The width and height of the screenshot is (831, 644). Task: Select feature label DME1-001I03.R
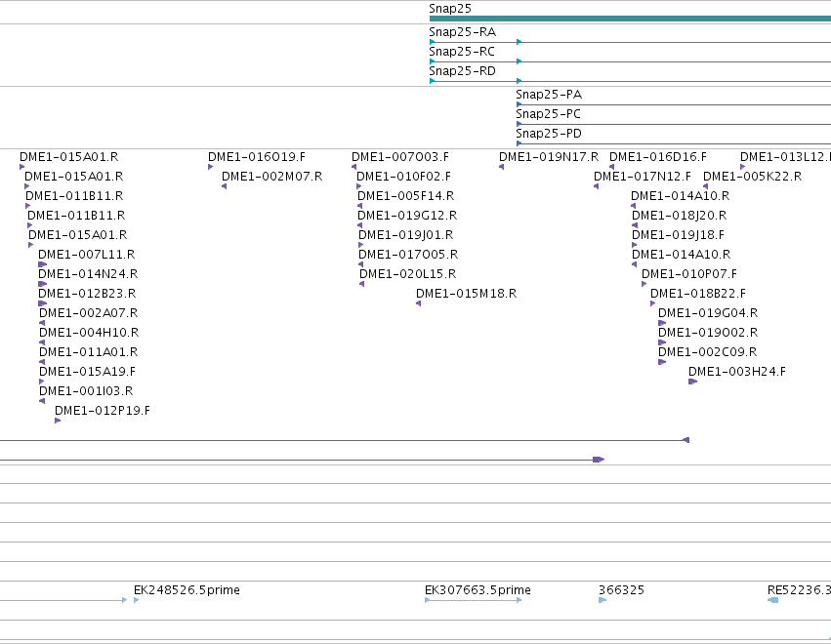coord(86,391)
